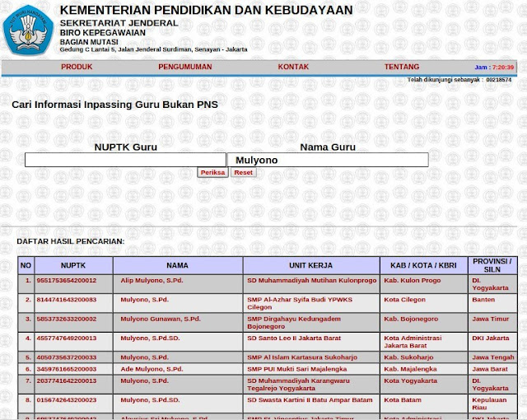Open the TENTANG menu
The image size is (527, 420).
tap(402, 67)
